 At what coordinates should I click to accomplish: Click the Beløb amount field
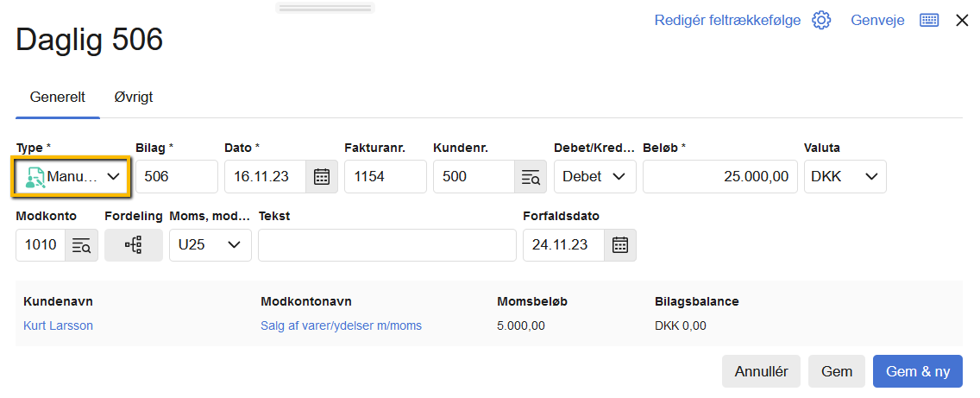point(719,177)
